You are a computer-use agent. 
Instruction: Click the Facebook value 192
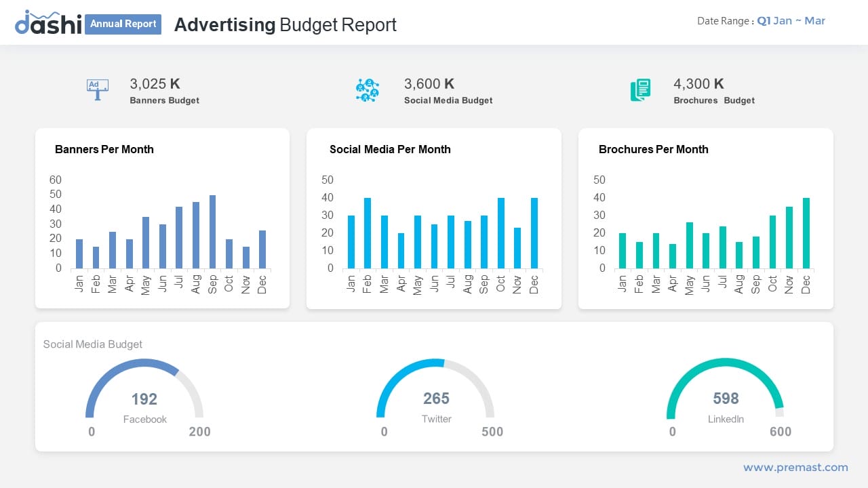[x=144, y=399]
